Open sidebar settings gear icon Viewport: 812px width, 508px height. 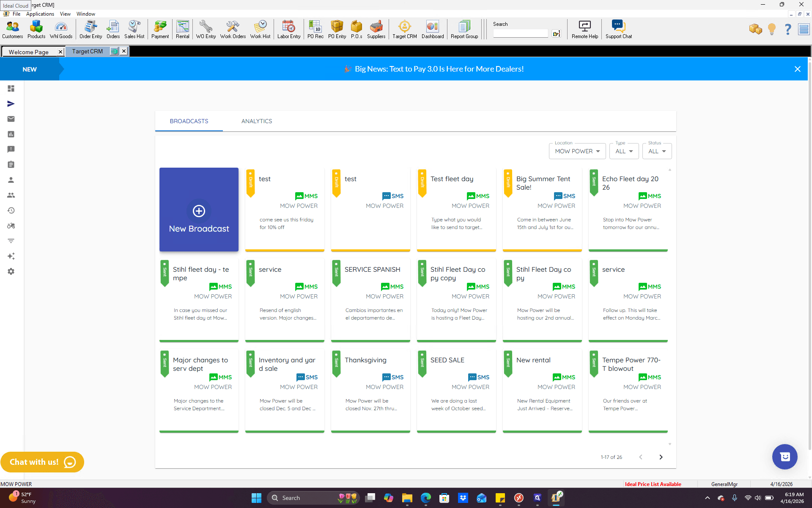(11, 271)
